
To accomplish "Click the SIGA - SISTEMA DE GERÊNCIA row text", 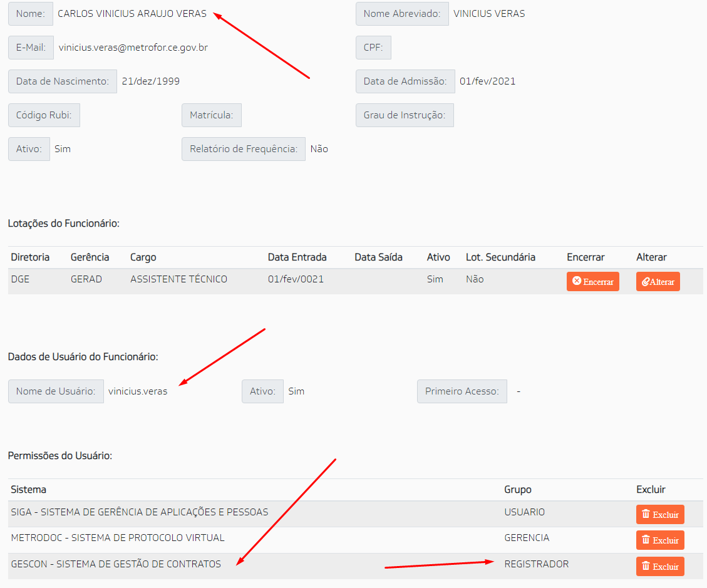I will click(x=139, y=512).
